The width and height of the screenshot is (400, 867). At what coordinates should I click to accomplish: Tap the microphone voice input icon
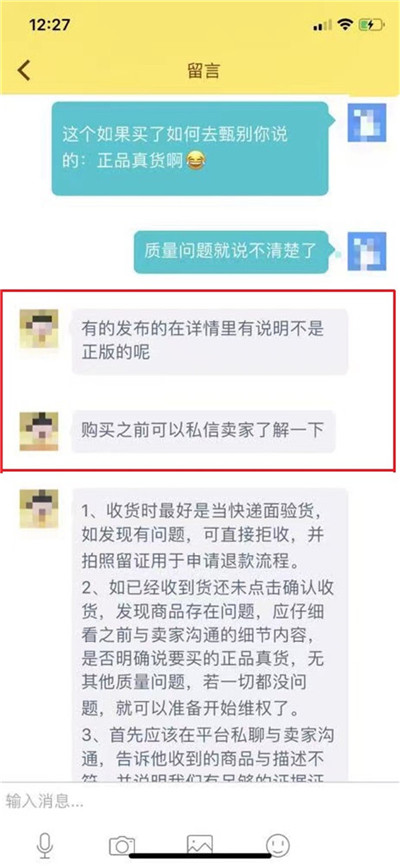44,845
